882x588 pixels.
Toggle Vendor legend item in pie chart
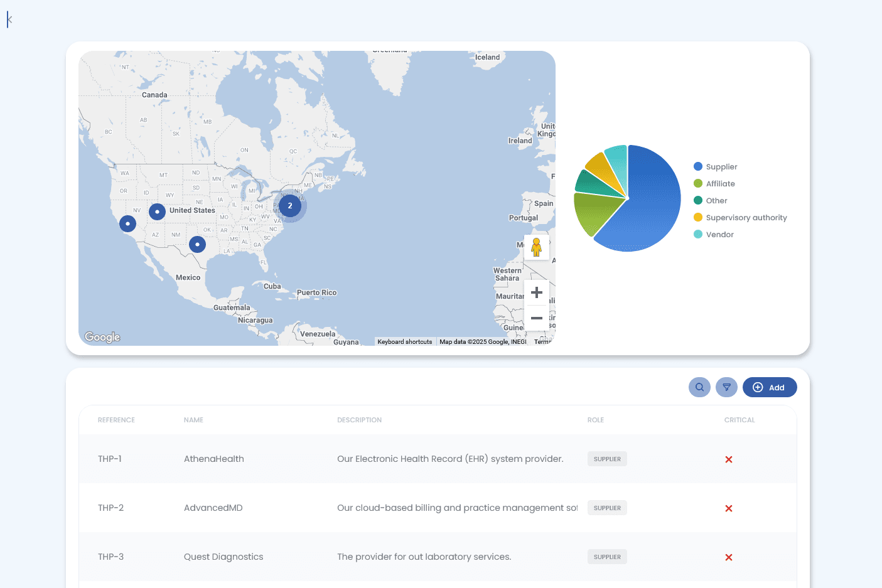click(719, 235)
